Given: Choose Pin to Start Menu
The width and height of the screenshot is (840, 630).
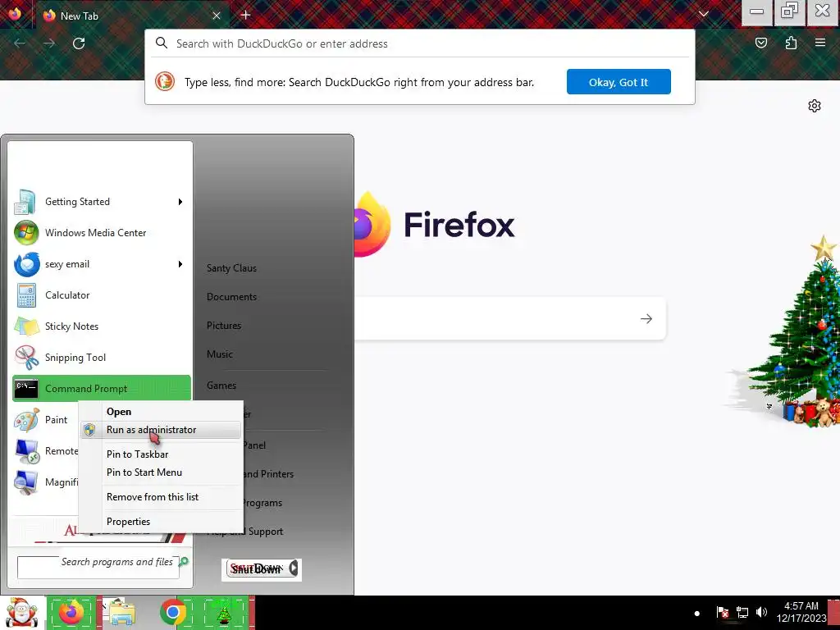Looking at the screenshot, I should point(161,472).
